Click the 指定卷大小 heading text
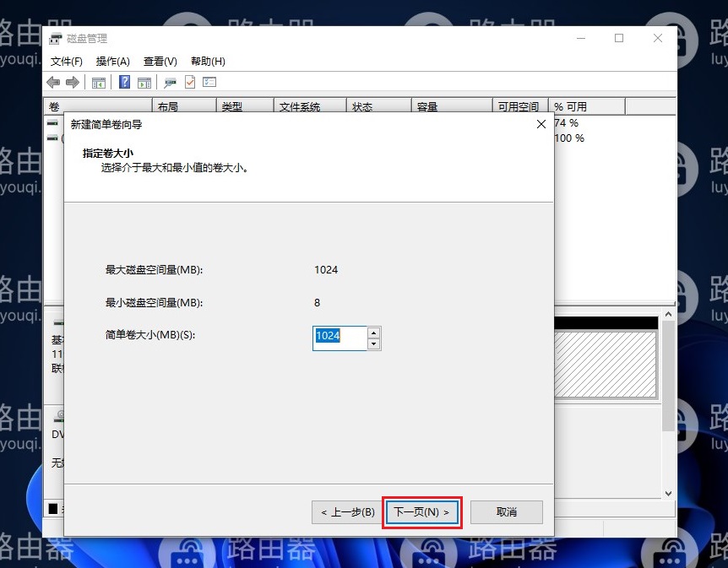The image size is (728, 568). tap(108, 153)
